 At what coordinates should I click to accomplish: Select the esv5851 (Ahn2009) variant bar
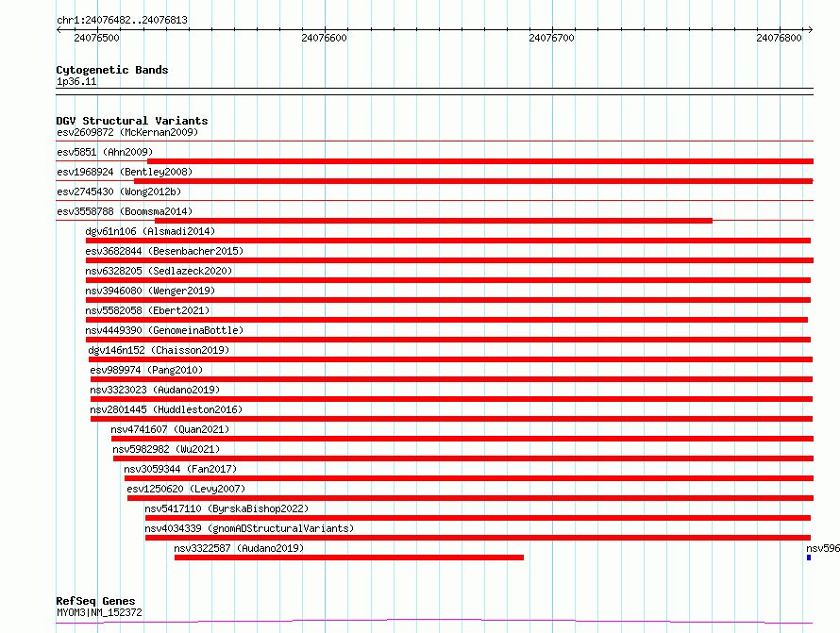tap(480, 161)
